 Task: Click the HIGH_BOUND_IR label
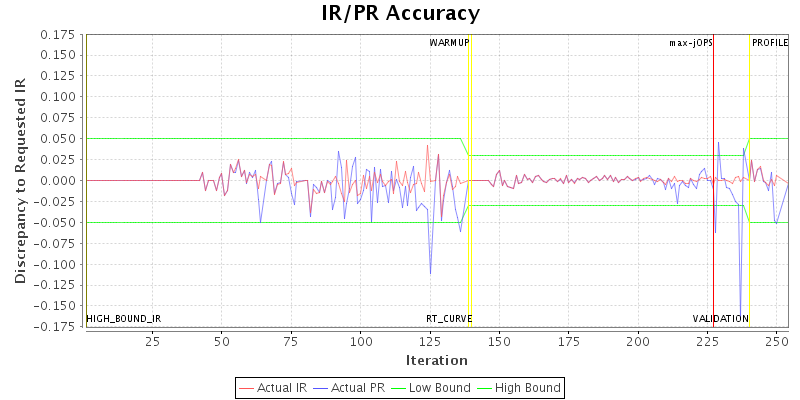pos(124,319)
